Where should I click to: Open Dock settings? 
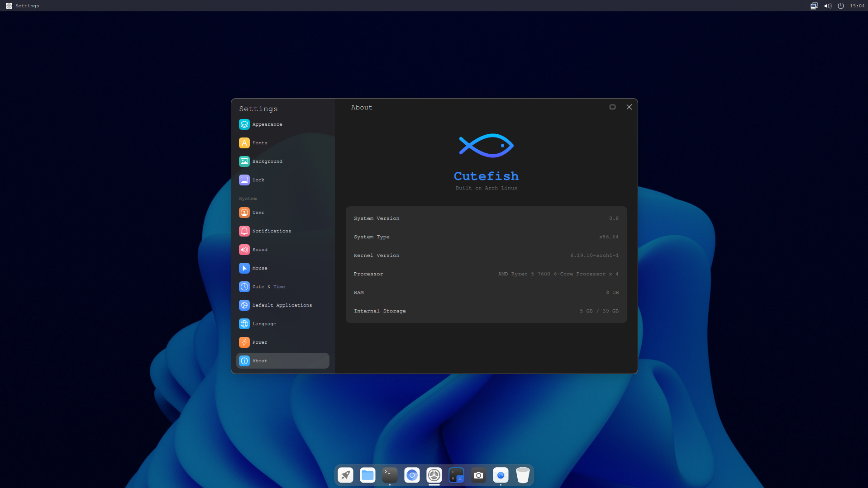[x=258, y=180]
